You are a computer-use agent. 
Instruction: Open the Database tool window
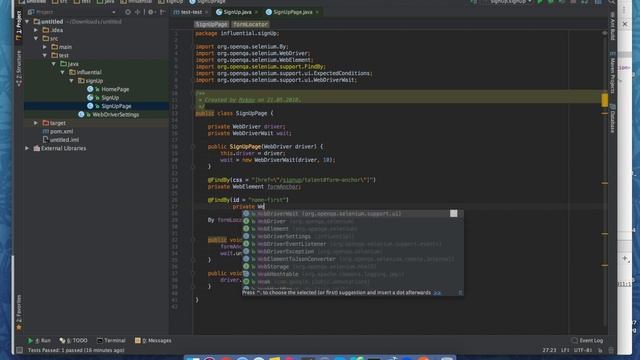point(613,118)
